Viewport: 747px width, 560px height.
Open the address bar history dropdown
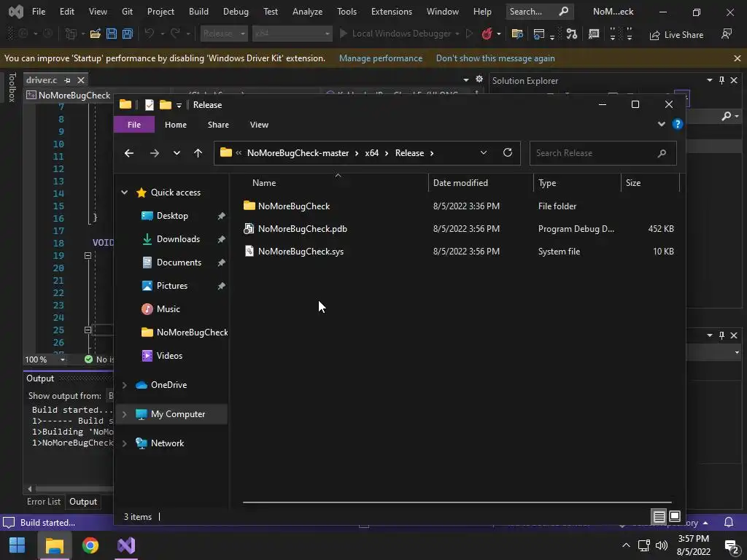pos(484,153)
